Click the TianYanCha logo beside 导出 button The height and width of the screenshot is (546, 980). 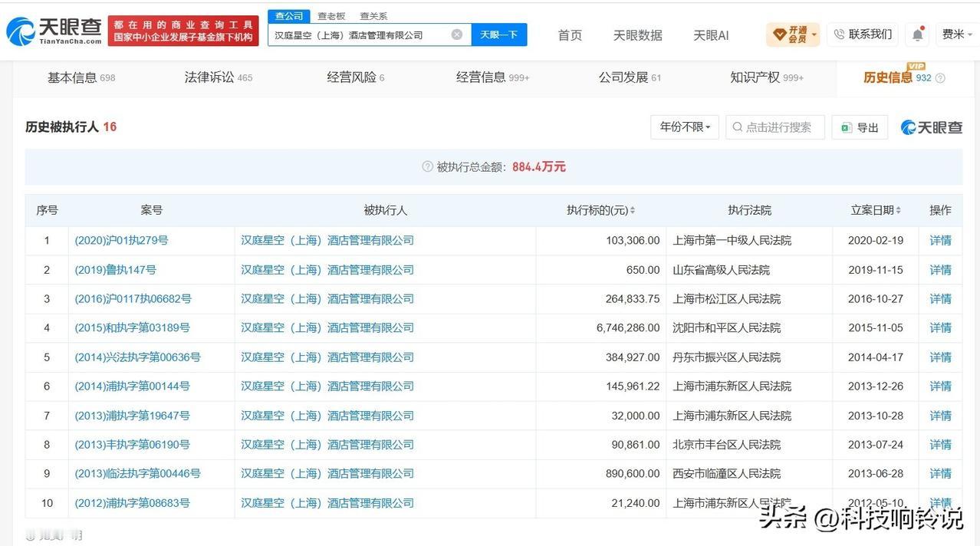point(932,127)
